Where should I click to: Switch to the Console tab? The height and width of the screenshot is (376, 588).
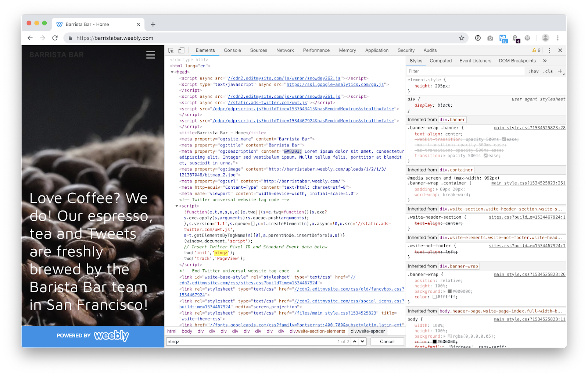coord(232,50)
